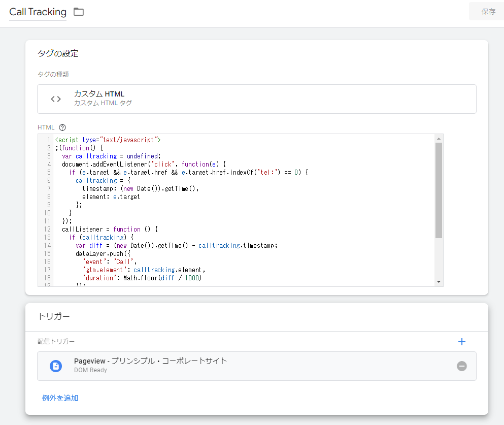Click the 例外を追加 link
504x425 pixels.
click(x=60, y=398)
